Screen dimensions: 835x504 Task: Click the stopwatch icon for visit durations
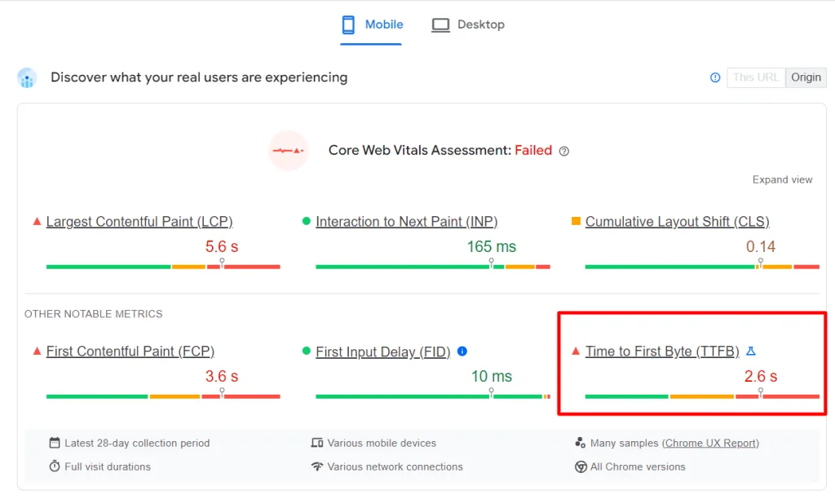(55, 466)
